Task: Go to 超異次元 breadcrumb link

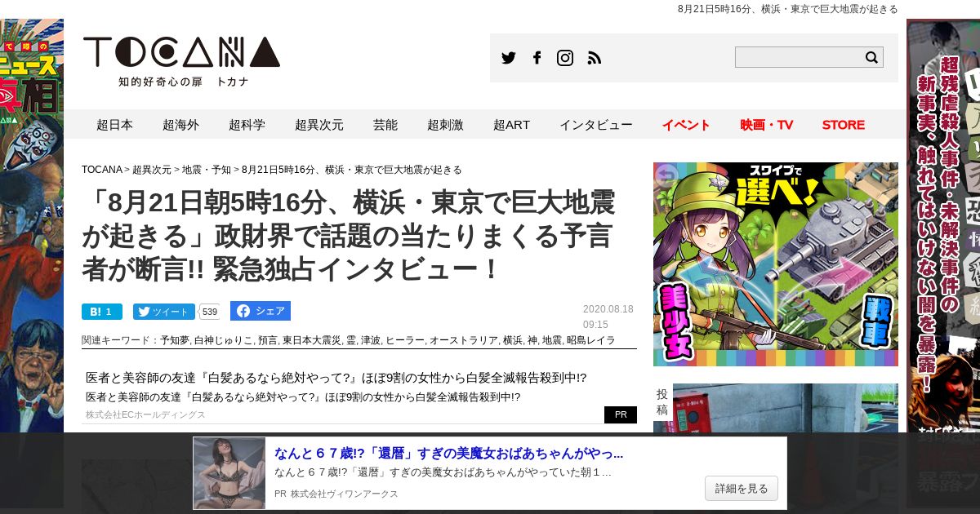Action: (x=152, y=170)
